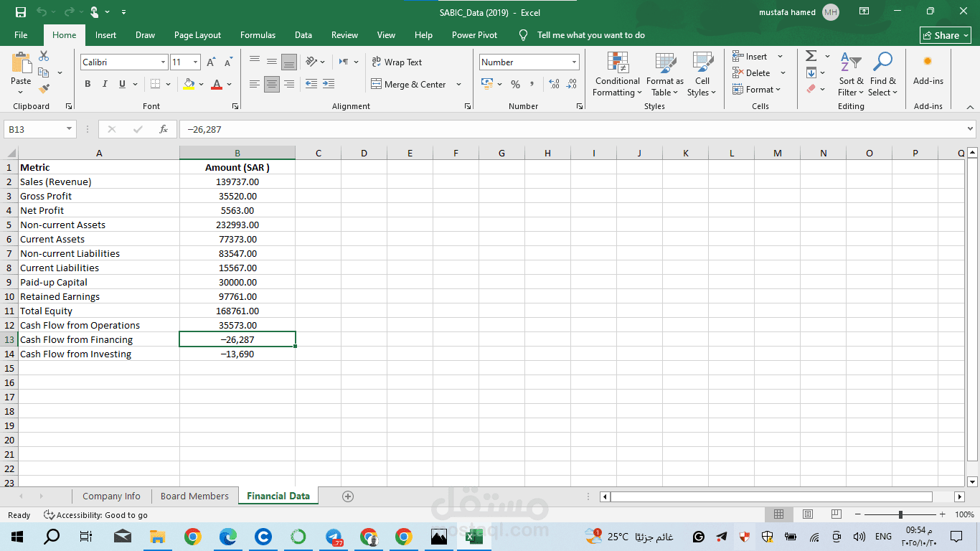Image resolution: width=980 pixels, height=551 pixels.
Task: Click Decrease Decimal icon
Action: [571, 84]
